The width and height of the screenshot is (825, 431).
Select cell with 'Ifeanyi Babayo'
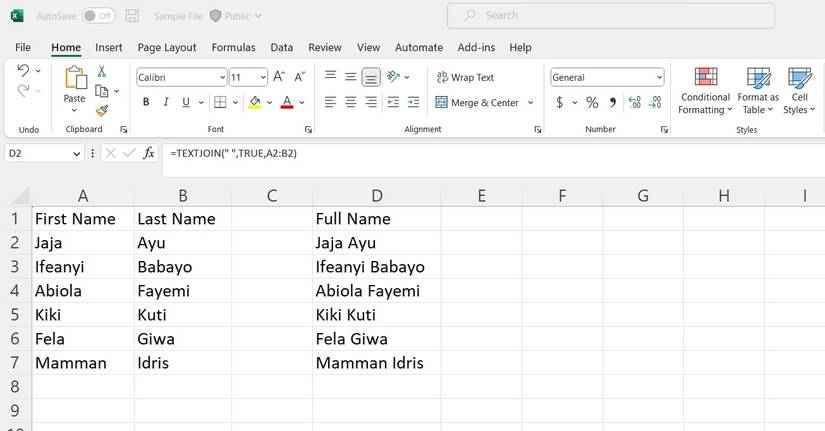377,267
